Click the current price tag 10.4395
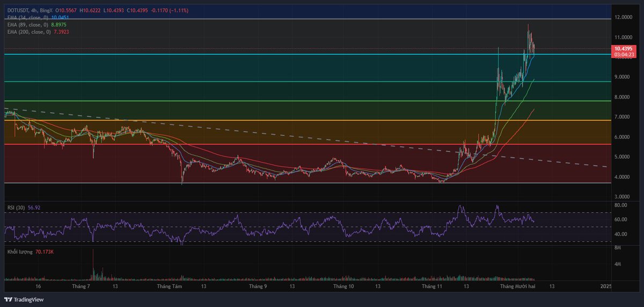The width and height of the screenshot is (644, 307). pyautogui.click(x=624, y=48)
